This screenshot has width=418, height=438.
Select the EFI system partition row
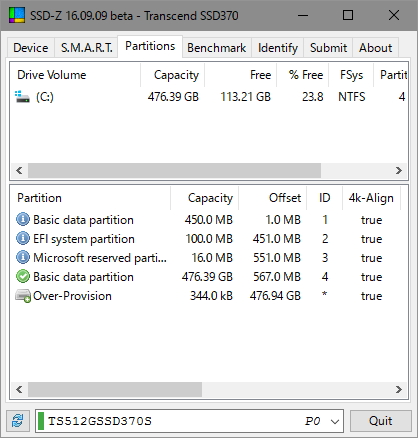pyautogui.click(x=209, y=239)
